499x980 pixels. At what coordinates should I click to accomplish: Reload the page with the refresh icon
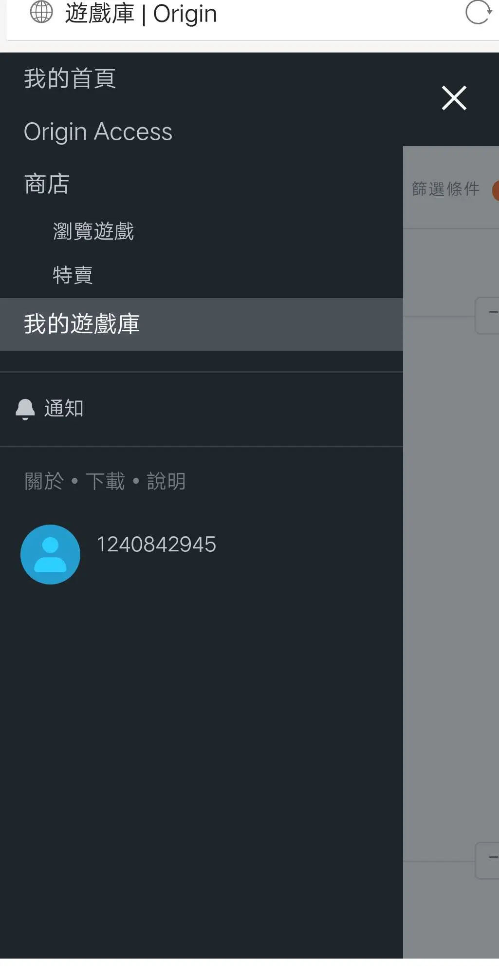[x=478, y=12]
